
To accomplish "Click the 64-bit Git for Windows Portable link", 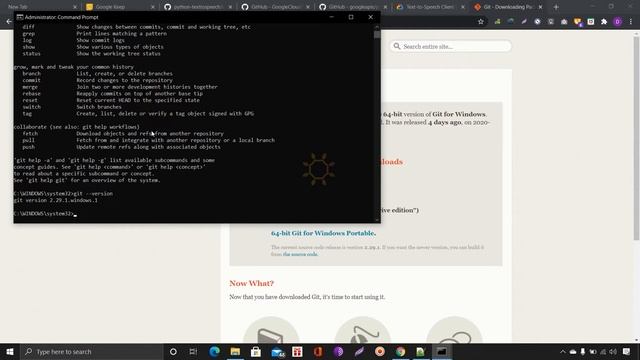I will (323, 233).
